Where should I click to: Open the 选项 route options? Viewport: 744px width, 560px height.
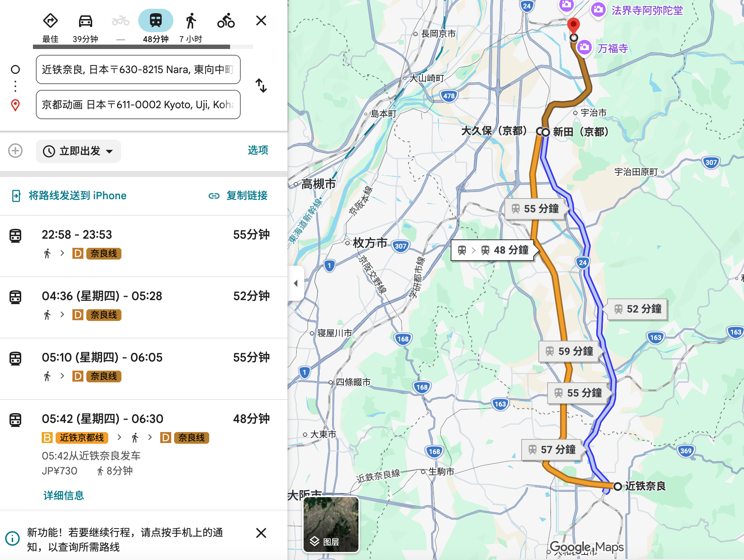click(258, 150)
